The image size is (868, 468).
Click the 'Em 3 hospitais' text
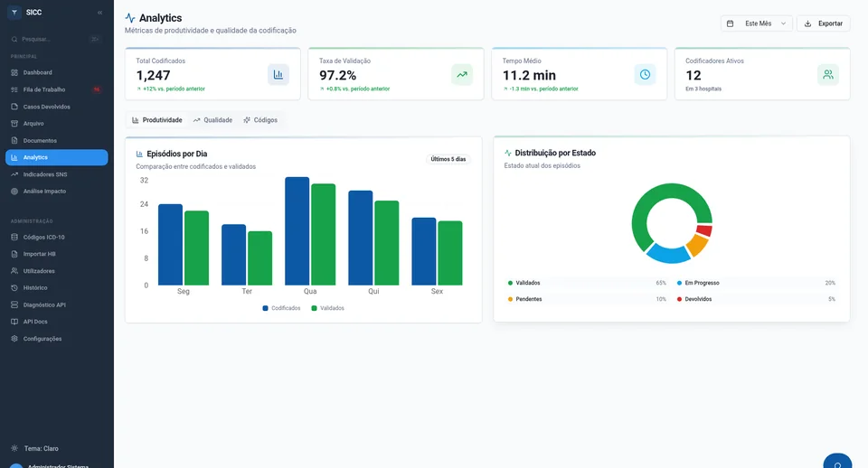point(703,89)
